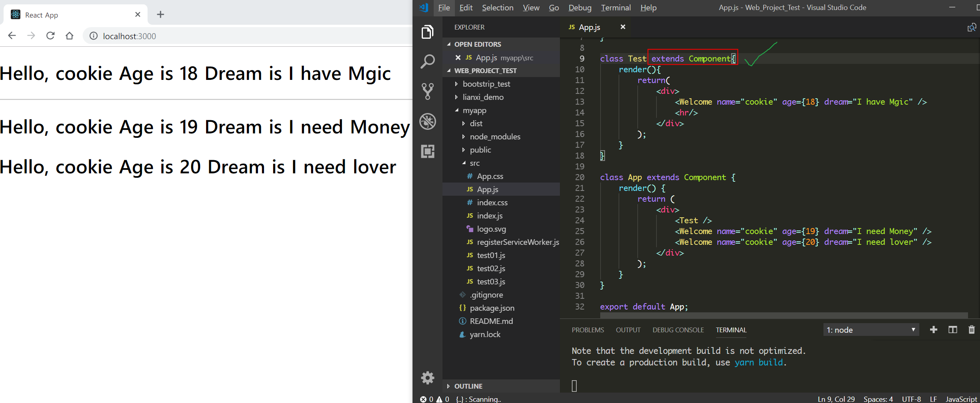
Task: Open the Explorer view in the activity bar
Action: pyautogui.click(x=427, y=32)
